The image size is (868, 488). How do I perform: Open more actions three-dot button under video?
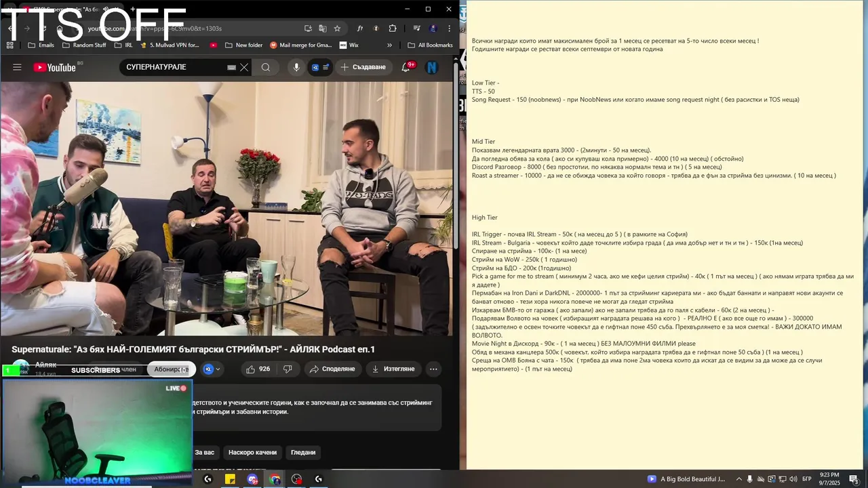pyautogui.click(x=433, y=369)
